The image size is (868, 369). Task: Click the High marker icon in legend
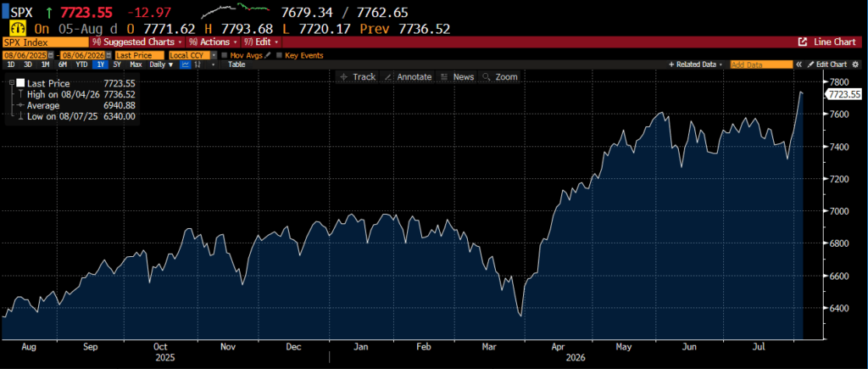click(21, 93)
